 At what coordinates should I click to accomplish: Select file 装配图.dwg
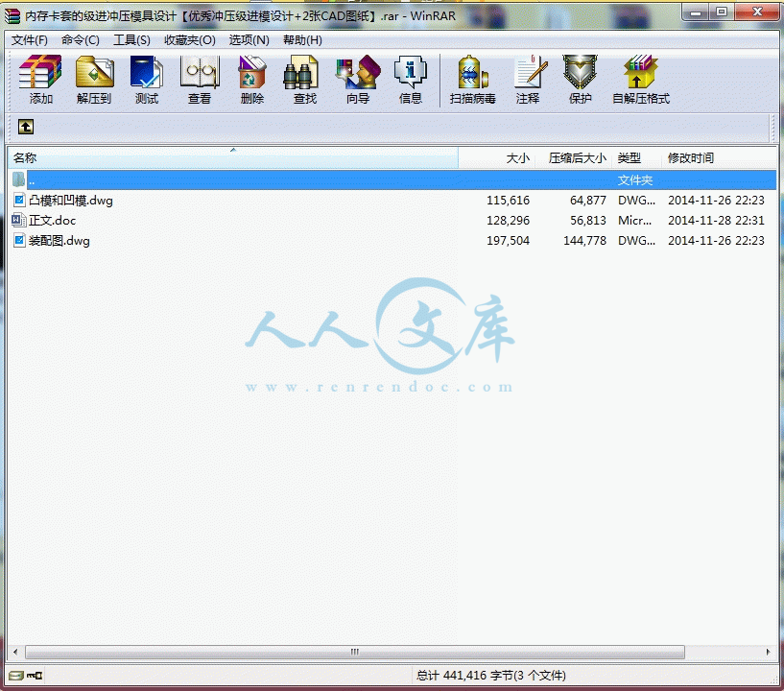click(x=59, y=241)
